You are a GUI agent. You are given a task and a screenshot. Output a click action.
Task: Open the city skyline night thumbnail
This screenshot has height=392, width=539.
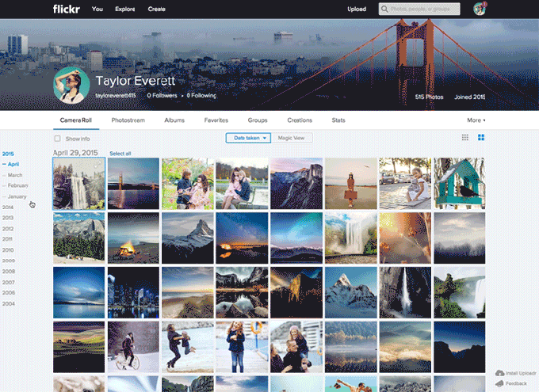click(x=133, y=292)
